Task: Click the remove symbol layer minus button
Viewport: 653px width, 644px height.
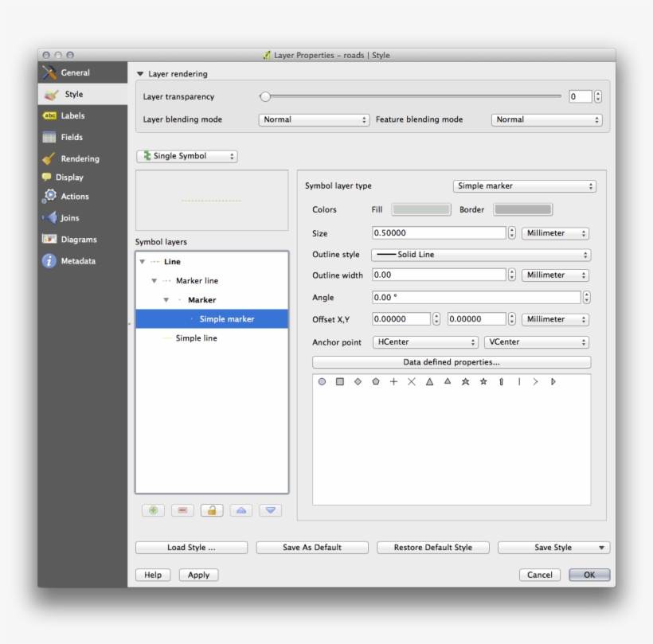Action: point(182,510)
